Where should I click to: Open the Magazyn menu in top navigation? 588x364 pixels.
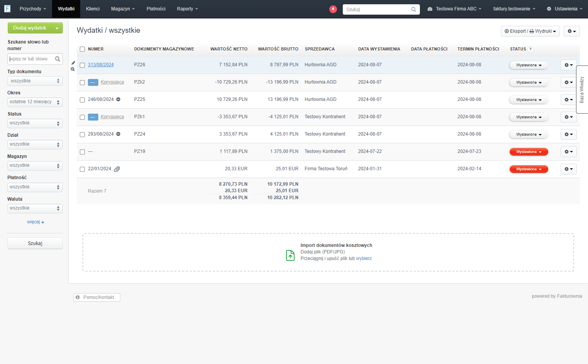123,9
